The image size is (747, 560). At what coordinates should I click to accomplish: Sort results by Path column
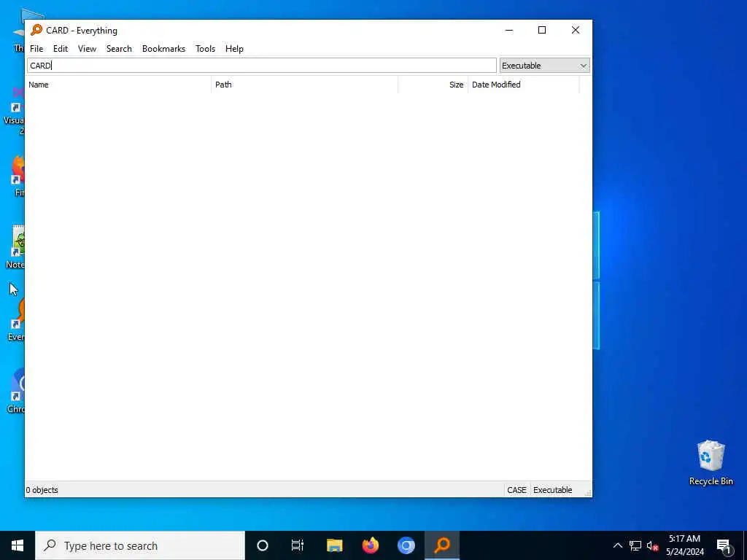pos(304,85)
